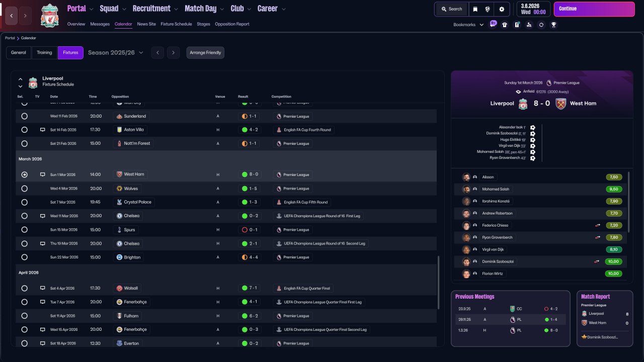644x362 pixels.
Task: Open the Messages sub-tab
Action: click(x=100, y=24)
